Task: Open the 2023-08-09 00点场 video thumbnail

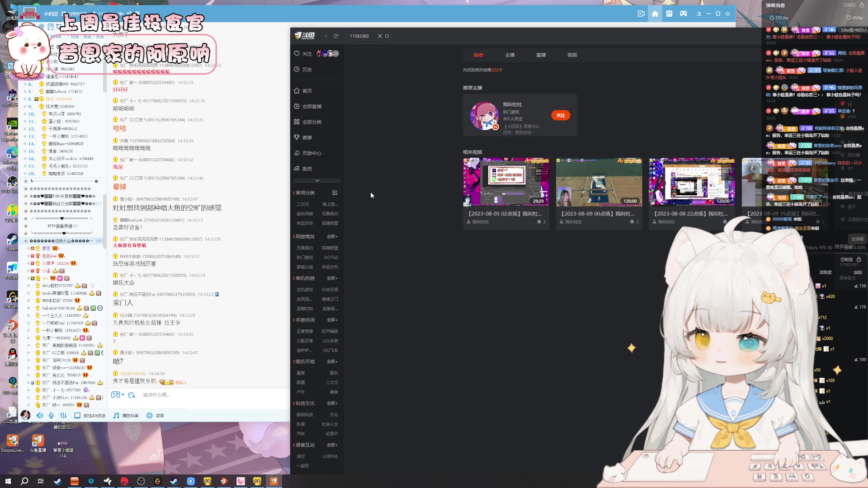Action: pos(599,182)
